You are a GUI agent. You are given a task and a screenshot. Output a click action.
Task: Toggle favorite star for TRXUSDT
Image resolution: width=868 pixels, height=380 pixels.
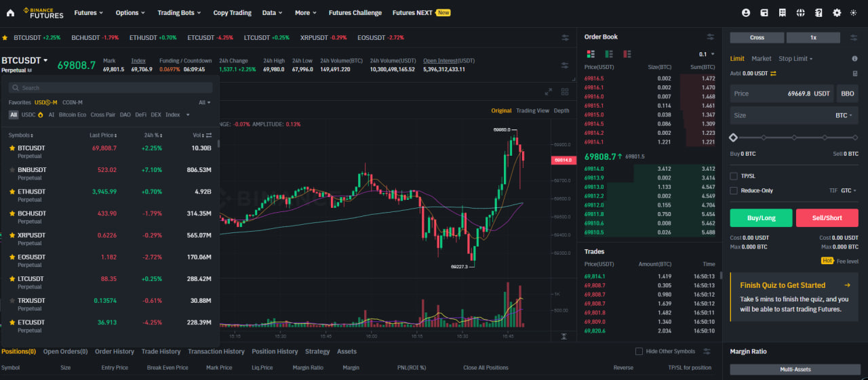[x=12, y=301]
